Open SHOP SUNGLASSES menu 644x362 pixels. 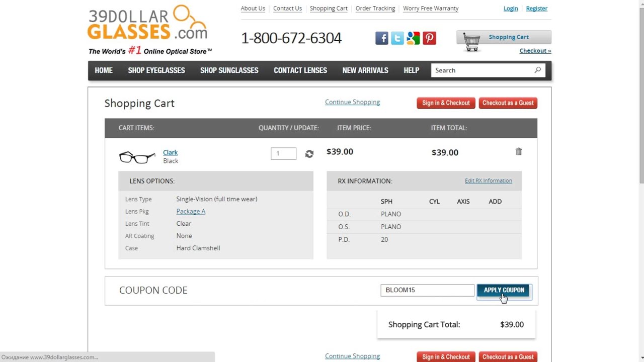[x=229, y=70]
